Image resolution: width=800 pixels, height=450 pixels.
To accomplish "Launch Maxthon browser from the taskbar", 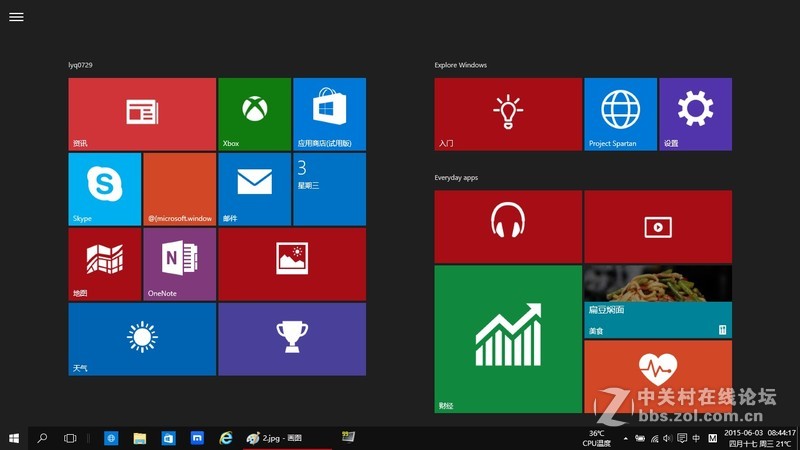I will click(x=197, y=438).
